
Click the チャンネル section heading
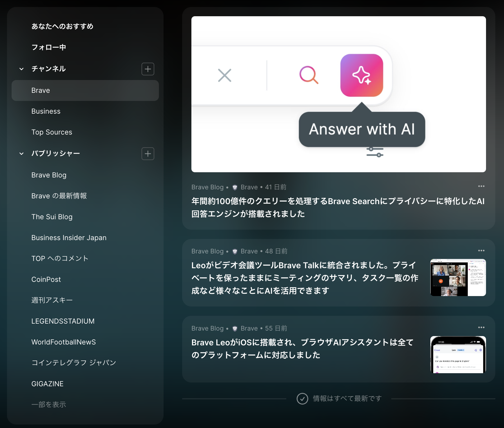tap(48, 69)
